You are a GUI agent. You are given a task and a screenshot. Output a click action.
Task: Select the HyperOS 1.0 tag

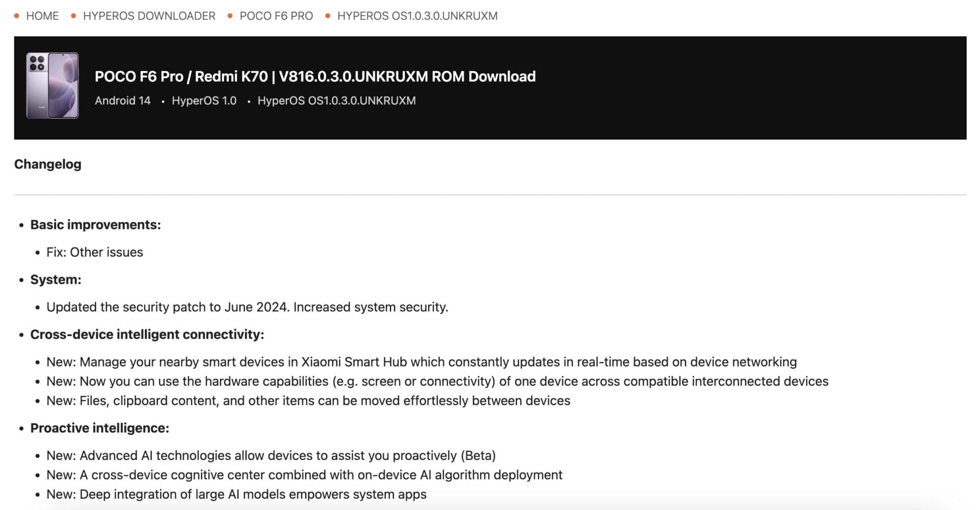pos(204,100)
